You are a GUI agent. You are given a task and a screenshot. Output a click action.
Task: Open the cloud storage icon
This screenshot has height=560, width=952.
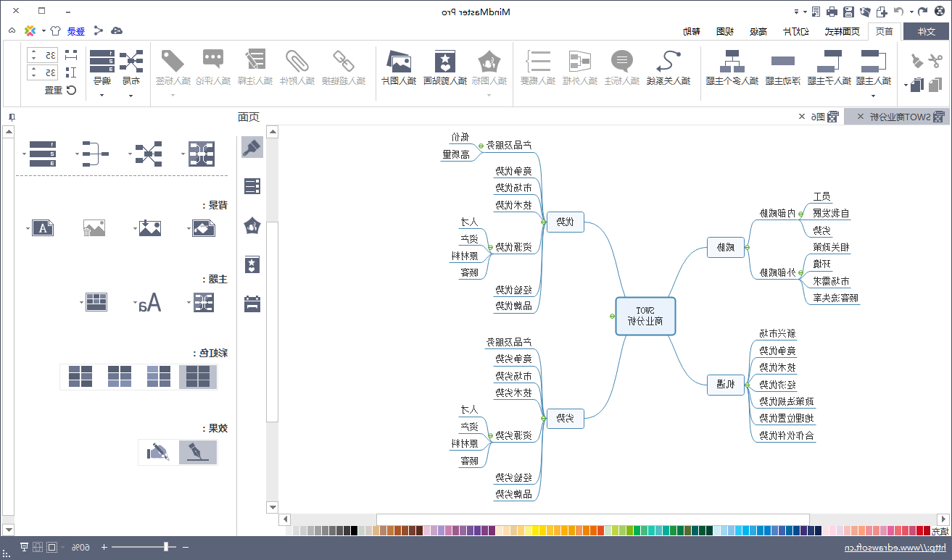116,31
